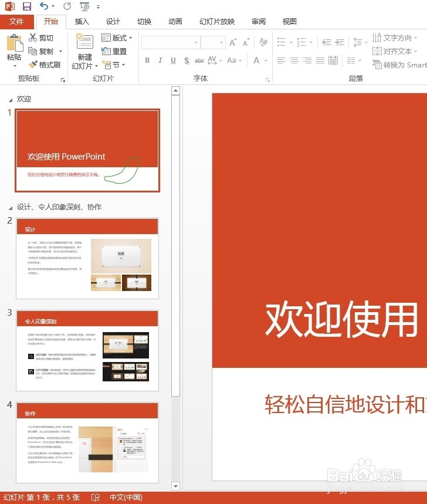427x504 pixels.
Task: Open Text Direction (文字方向) menu
Action: coord(395,38)
